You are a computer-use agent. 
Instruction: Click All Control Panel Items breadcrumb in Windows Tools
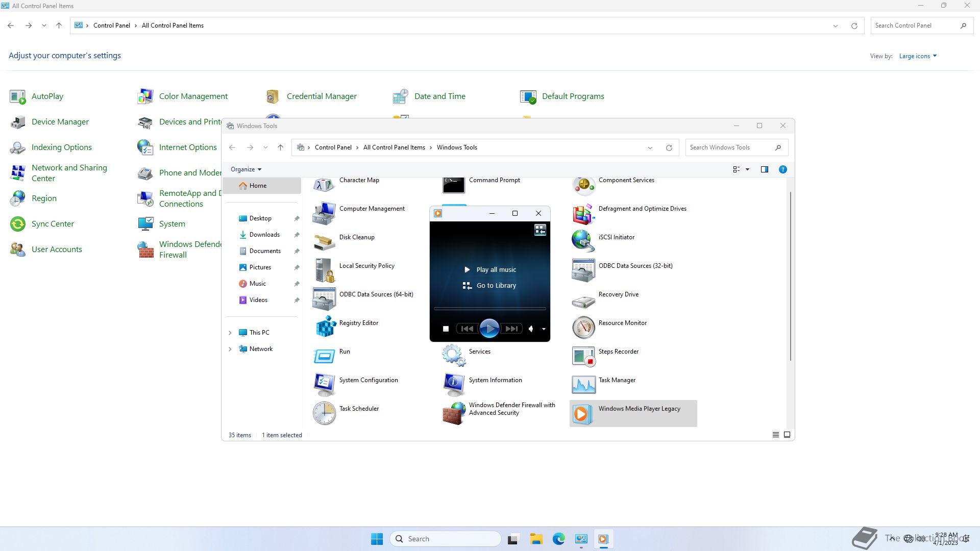click(x=394, y=147)
